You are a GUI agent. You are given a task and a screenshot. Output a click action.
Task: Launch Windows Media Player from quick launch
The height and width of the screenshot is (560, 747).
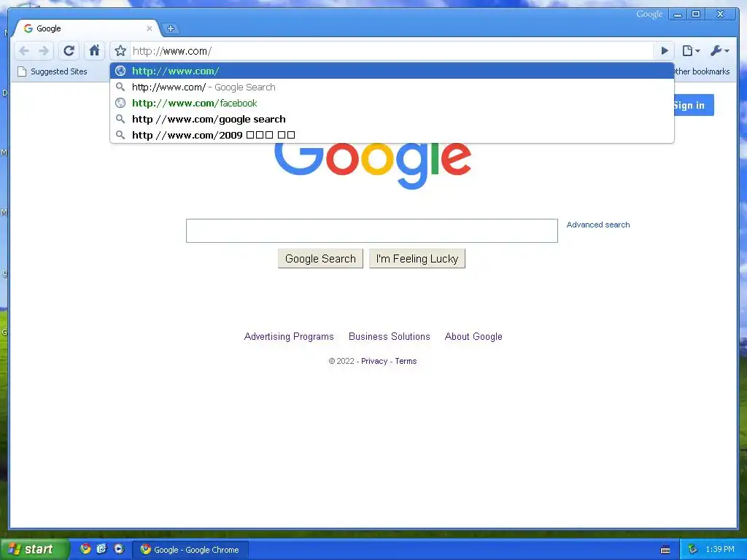(x=119, y=549)
